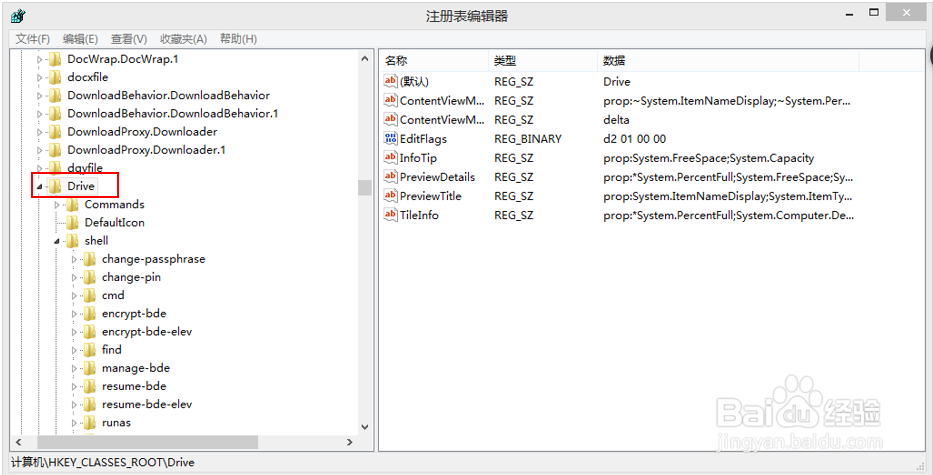
Task: Click the 'prop:System.FreeSpace;System.Capacity' data
Action: point(708,158)
